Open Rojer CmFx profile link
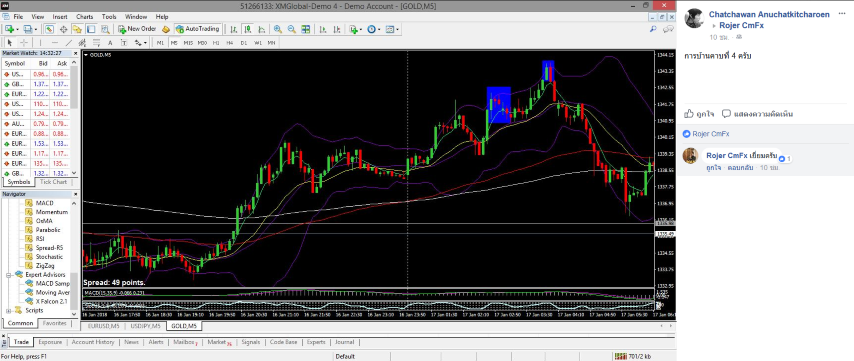The width and height of the screenshot is (854, 361). [x=741, y=25]
